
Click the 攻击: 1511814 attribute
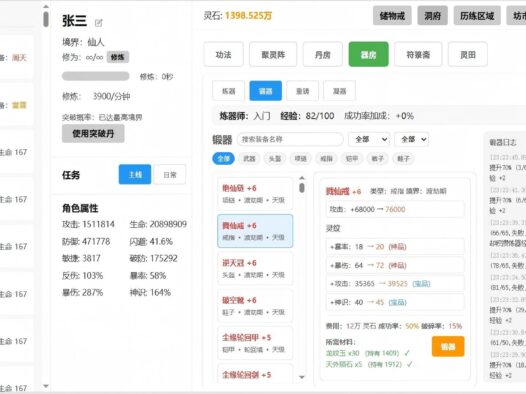pyautogui.click(x=88, y=224)
